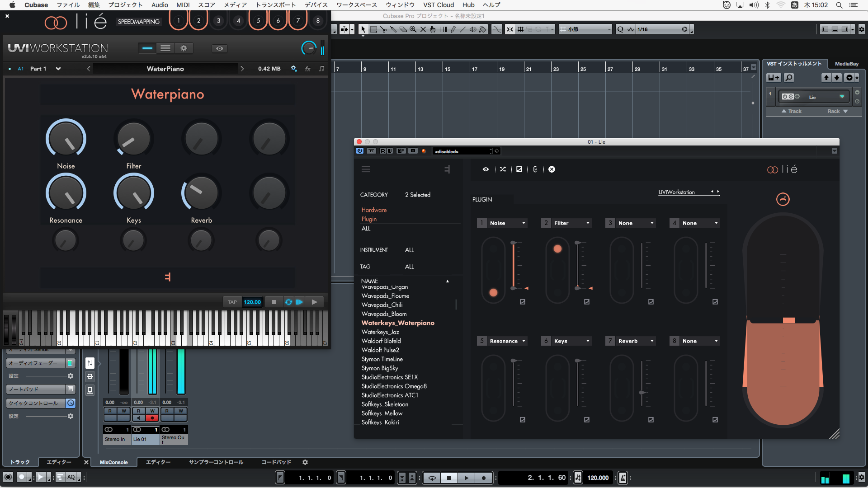Select the Line tool
The width and height of the screenshot is (868, 488).
click(463, 29)
